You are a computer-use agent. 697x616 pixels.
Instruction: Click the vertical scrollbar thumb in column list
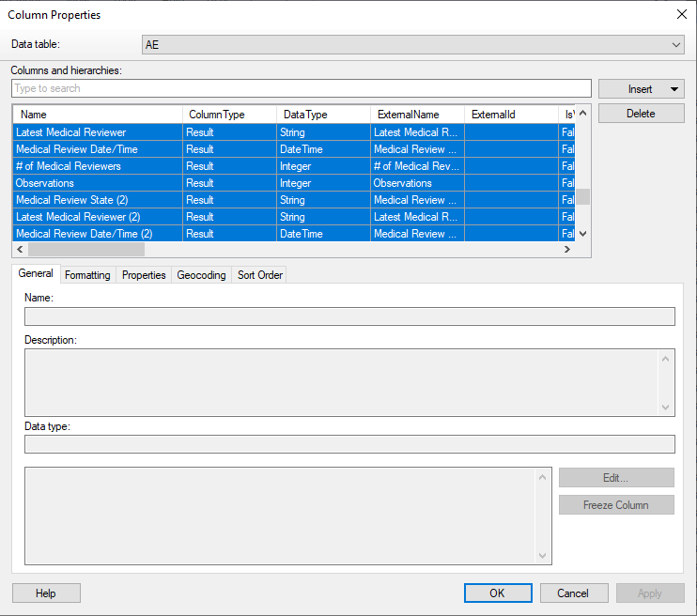pyautogui.click(x=583, y=196)
